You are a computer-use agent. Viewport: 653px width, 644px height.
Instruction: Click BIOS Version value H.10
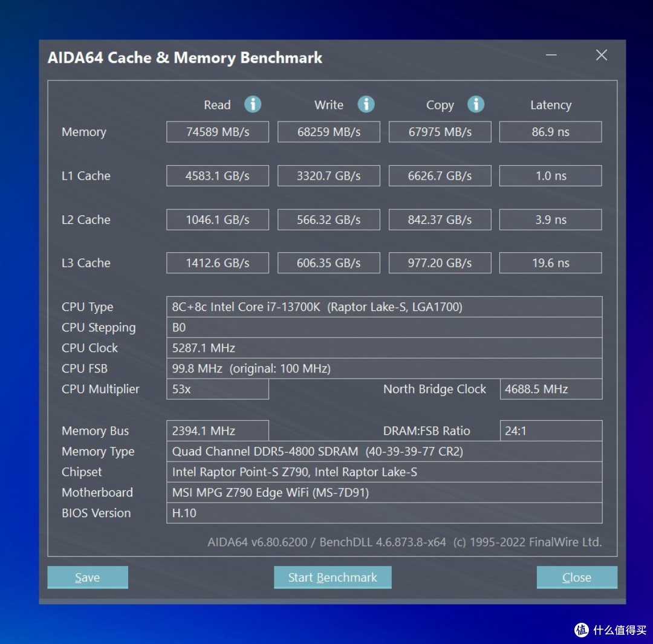pyautogui.click(x=385, y=513)
